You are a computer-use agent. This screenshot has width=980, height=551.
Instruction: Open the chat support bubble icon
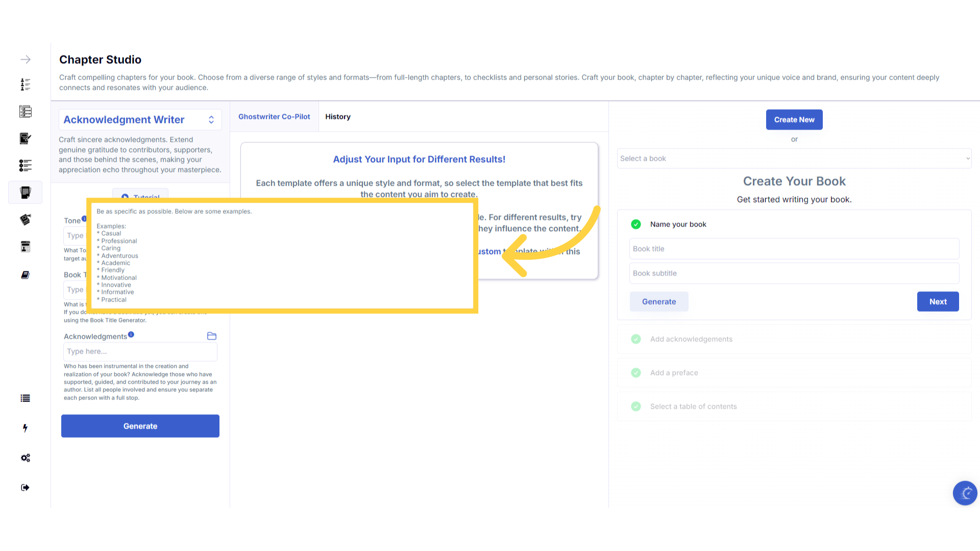[965, 493]
